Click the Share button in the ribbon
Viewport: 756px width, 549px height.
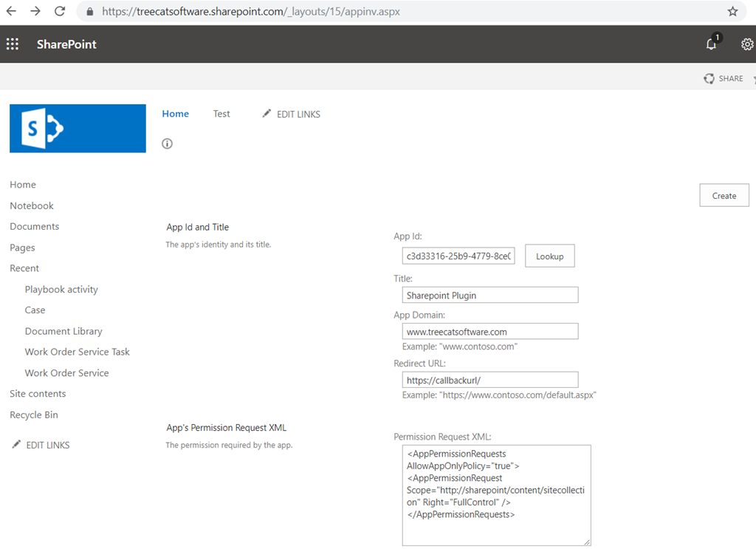(x=724, y=78)
